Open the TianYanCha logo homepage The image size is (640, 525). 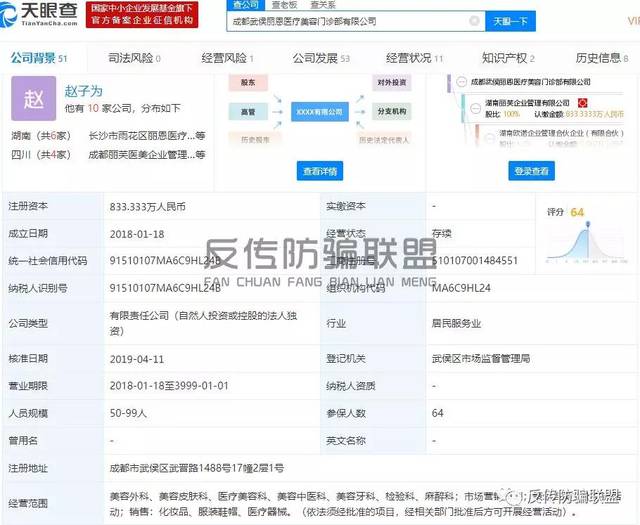pos(40,15)
